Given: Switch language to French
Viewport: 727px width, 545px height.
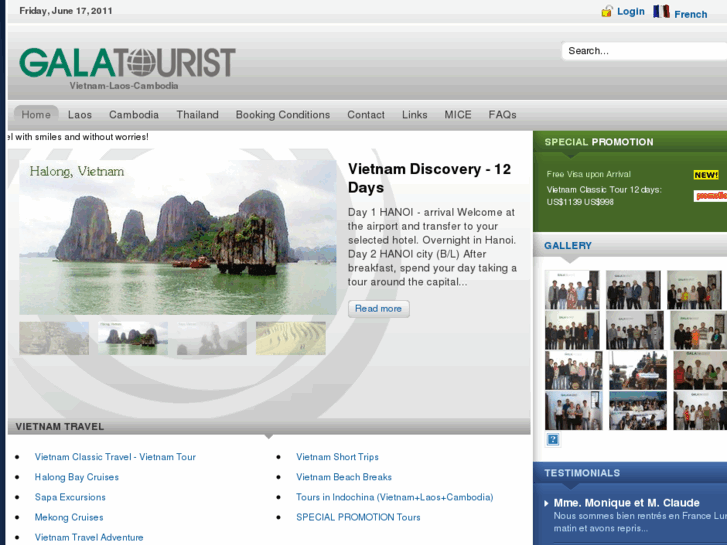Looking at the screenshot, I should (690, 14).
